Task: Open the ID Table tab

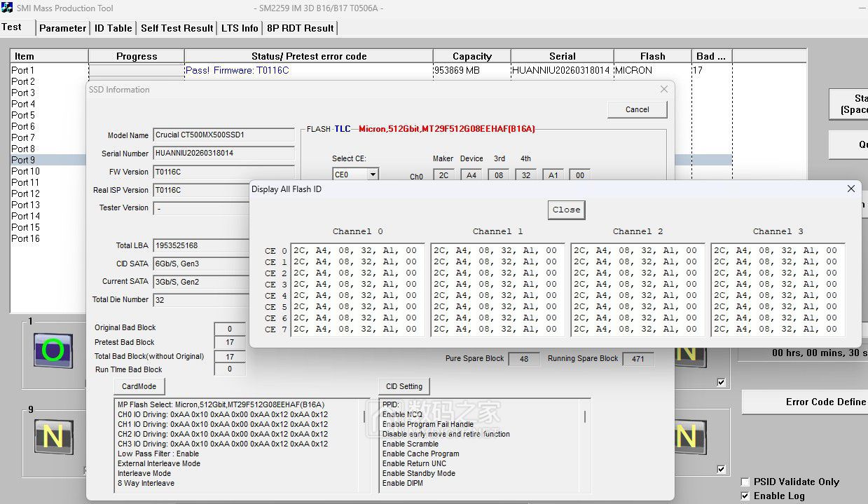Action: pyautogui.click(x=113, y=28)
